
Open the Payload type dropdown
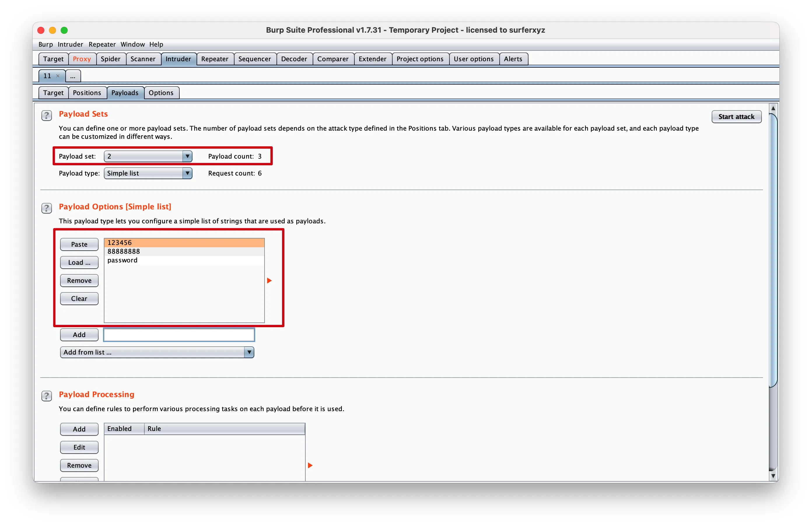[x=148, y=173]
